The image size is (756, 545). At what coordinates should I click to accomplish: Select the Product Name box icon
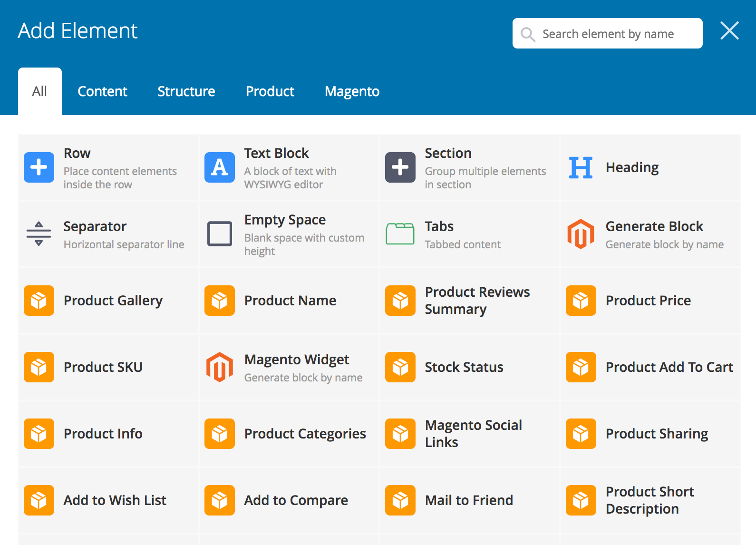click(x=220, y=301)
